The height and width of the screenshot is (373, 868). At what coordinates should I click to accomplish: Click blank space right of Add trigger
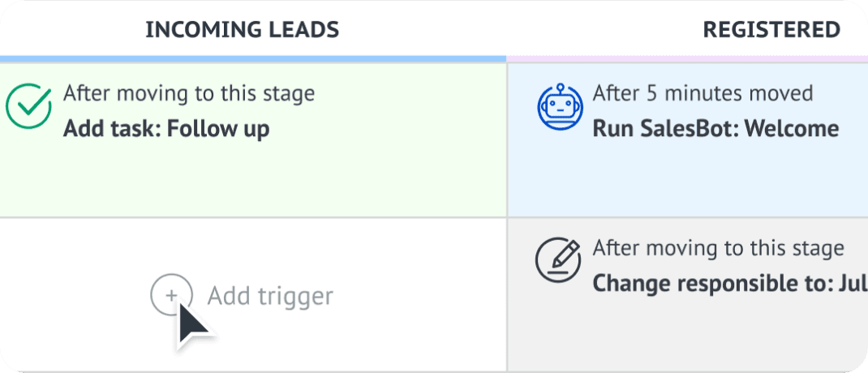click(x=422, y=296)
